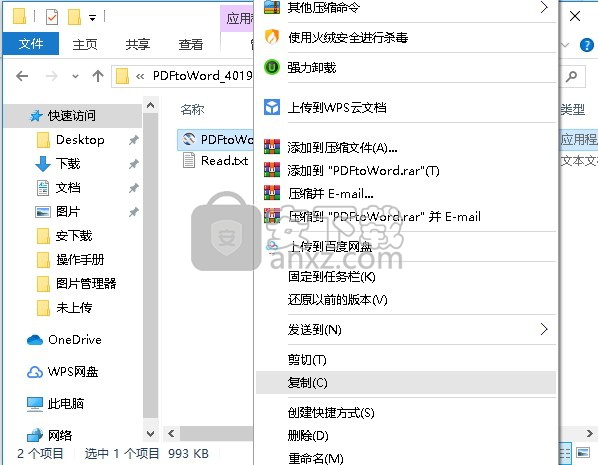Select the Read.txt file name

224,161
